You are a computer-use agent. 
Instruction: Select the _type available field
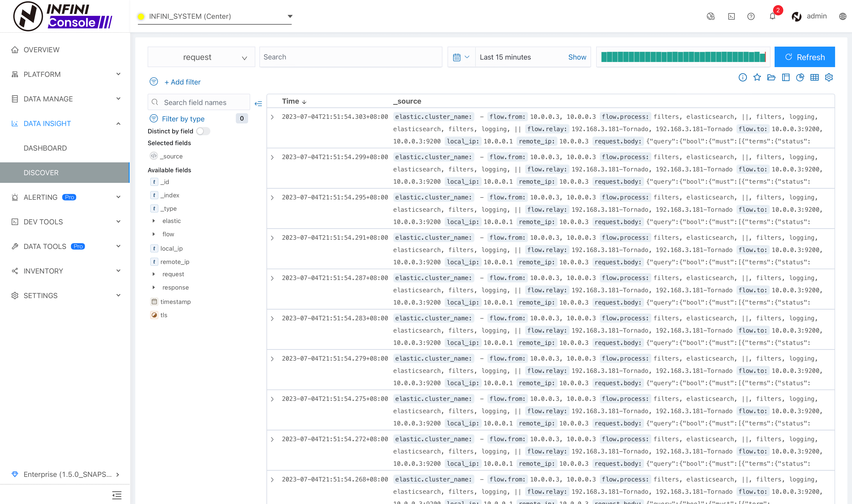click(168, 208)
